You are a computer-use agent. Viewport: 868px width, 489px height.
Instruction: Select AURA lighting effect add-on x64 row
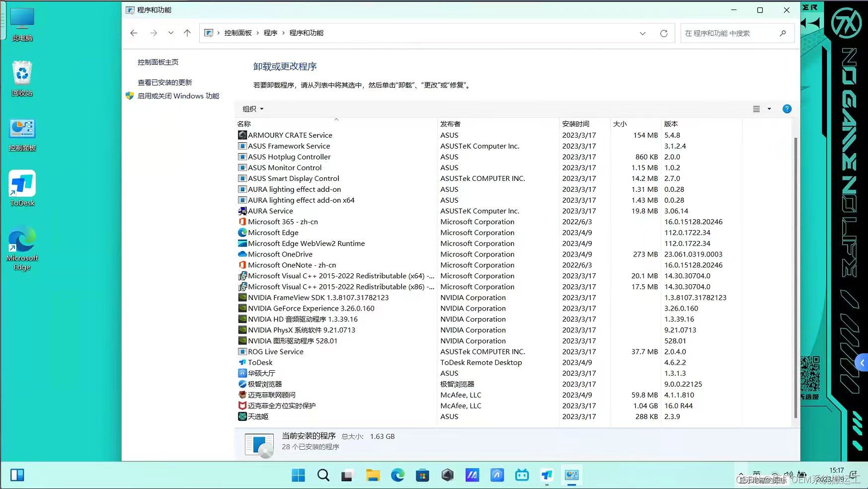pyautogui.click(x=489, y=200)
